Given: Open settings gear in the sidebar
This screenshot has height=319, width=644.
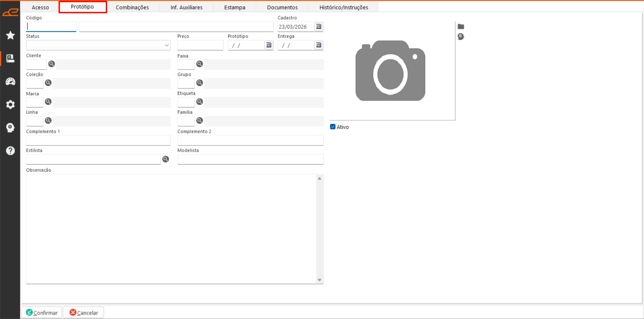Looking at the screenshot, I should (x=10, y=104).
